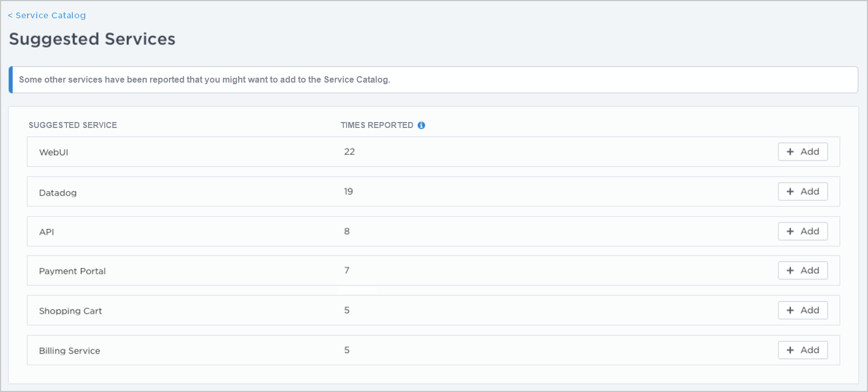Click the count 19 for Datadog
The height and width of the screenshot is (392, 868).
[x=348, y=192]
